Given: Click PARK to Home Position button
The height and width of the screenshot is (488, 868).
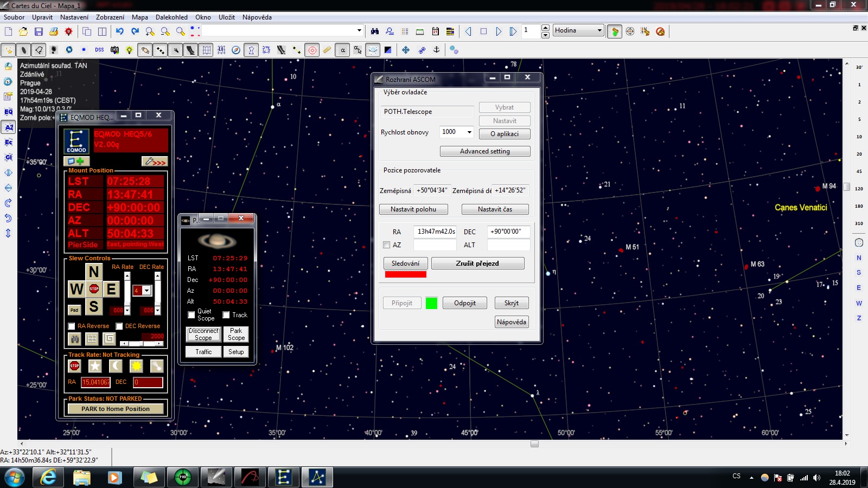Looking at the screenshot, I should pos(116,409).
